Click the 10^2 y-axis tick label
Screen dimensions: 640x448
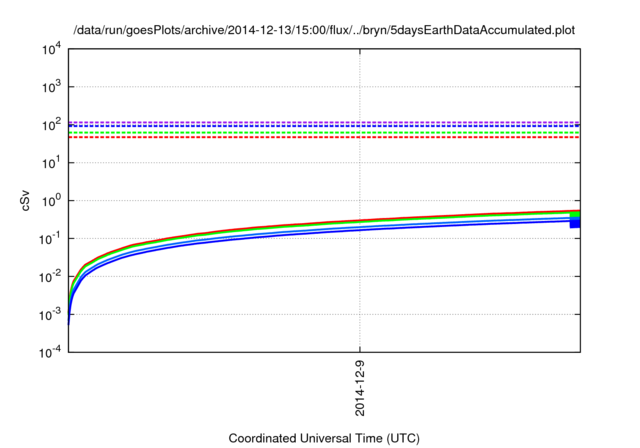[51, 125]
